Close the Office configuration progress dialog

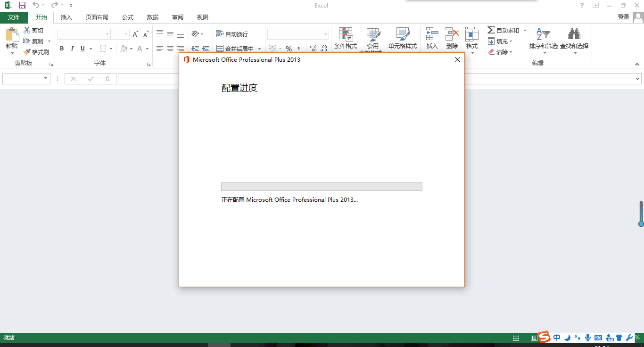point(457,59)
